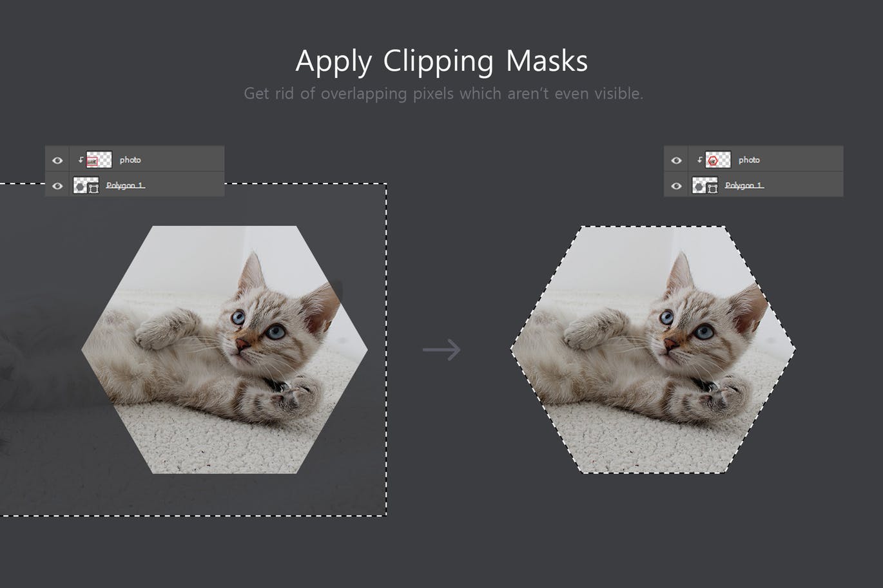
Task: Toggle visibility of right Polygon 1 layer
Action: point(677,186)
